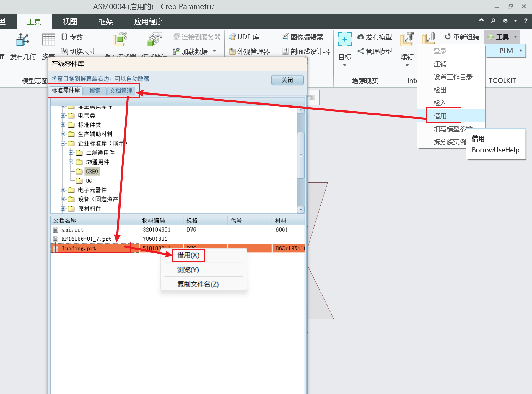The width and height of the screenshot is (532, 394).
Task: Open the 应用程序 ribbon tab
Action: click(x=149, y=21)
